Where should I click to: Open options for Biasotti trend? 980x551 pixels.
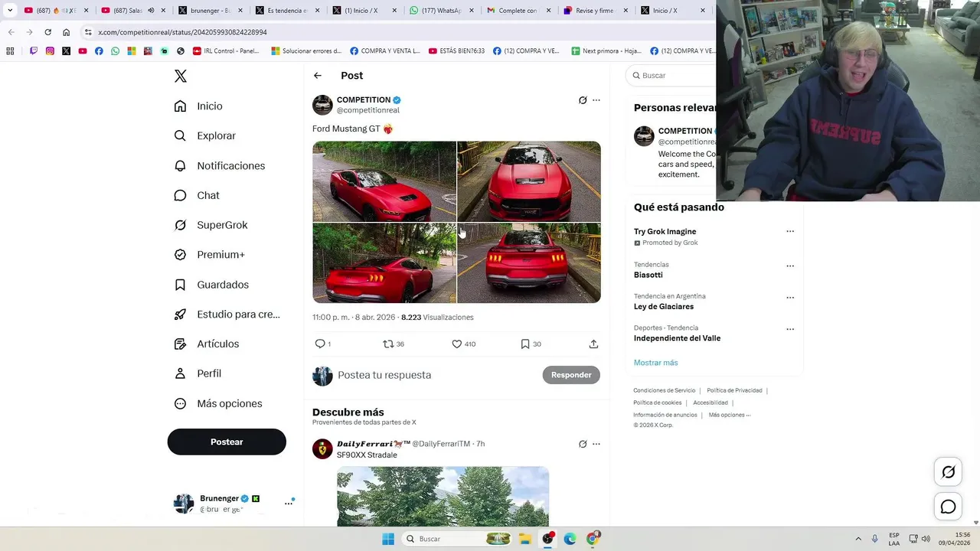coord(790,266)
